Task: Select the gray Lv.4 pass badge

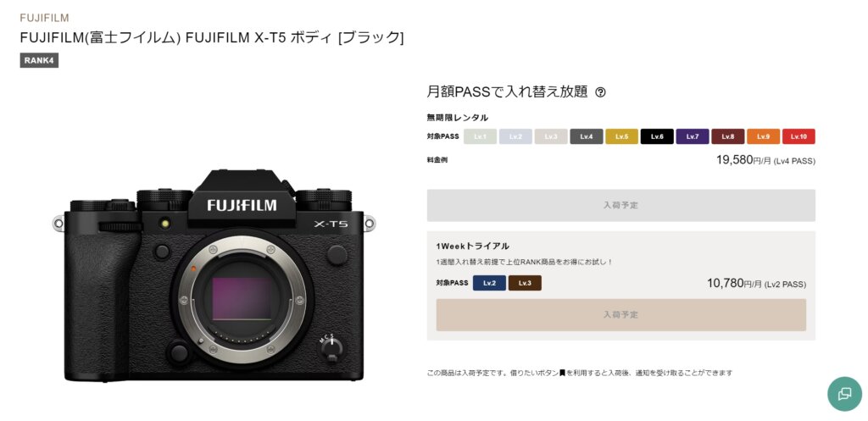Action: point(587,136)
